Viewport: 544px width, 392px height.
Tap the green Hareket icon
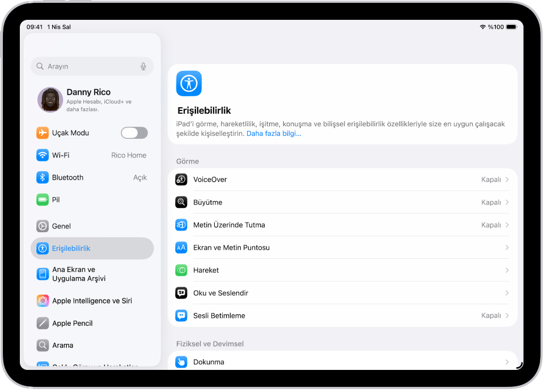point(181,270)
